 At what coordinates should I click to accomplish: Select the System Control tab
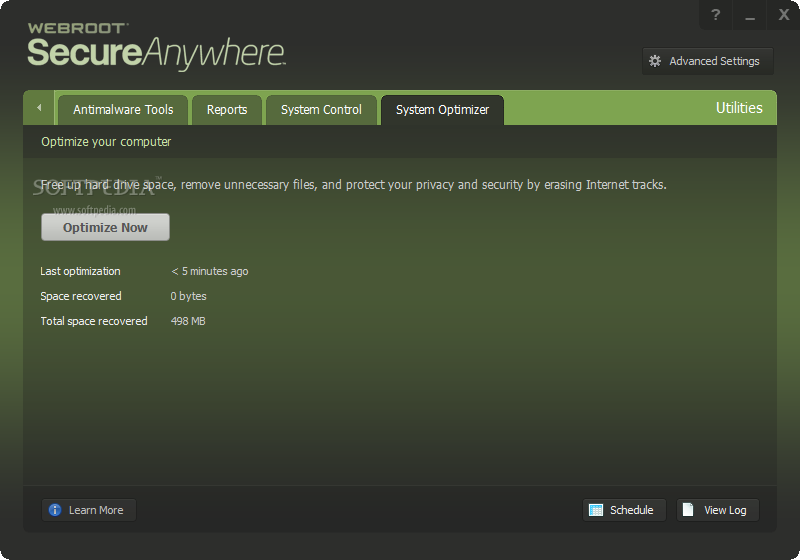[x=321, y=110]
